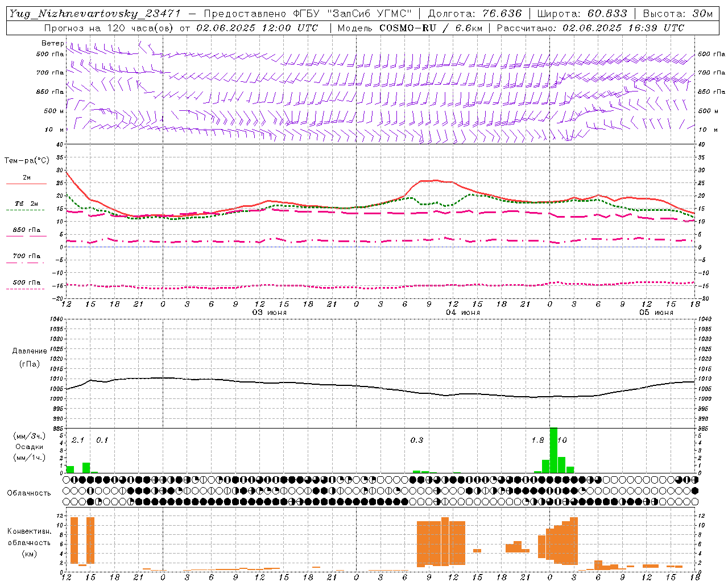Click the '(гПа)' unit label under Давление
Image resolution: width=728 pixels, height=582 pixels.
[30, 364]
